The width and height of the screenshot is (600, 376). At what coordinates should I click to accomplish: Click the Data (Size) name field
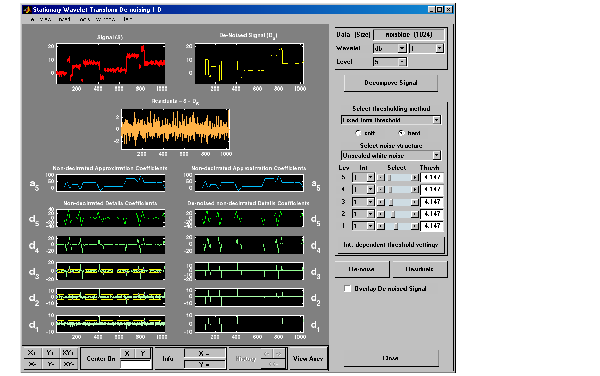click(x=409, y=34)
